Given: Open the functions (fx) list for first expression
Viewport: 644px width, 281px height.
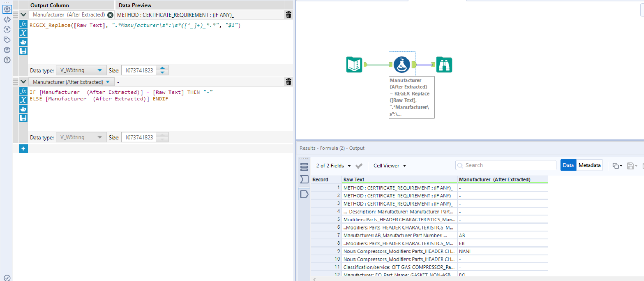Looking at the screenshot, I should (x=23, y=24).
